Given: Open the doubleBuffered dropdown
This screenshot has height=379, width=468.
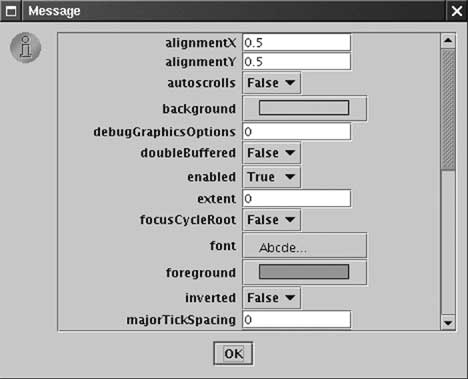Looking at the screenshot, I should 271,153.
